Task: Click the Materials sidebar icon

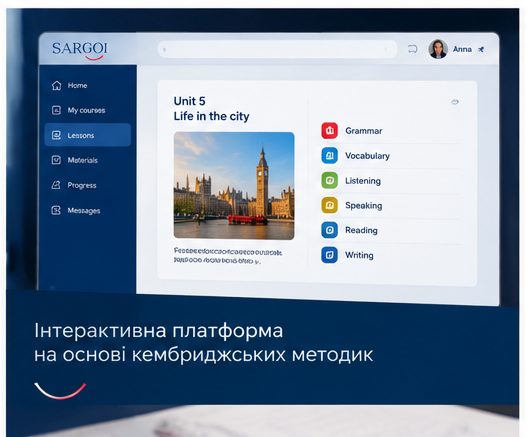Action: coord(56,160)
